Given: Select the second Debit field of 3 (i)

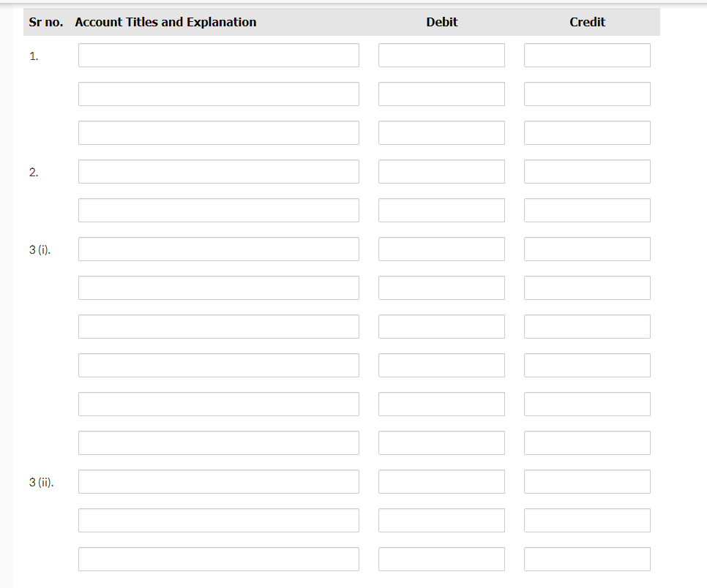Looking at the screenshot, I should [441, 288].
